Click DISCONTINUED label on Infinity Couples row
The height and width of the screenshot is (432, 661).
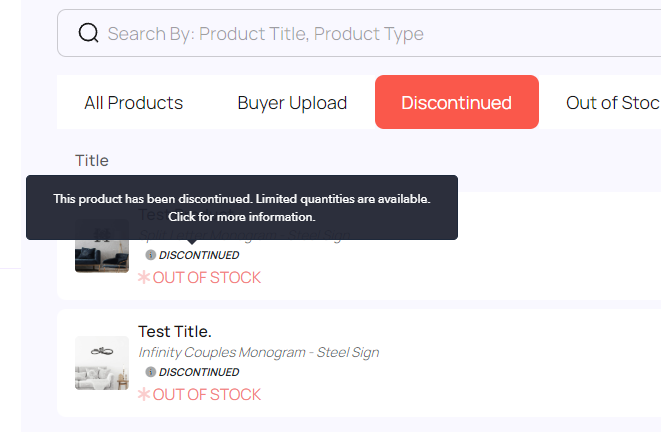click(x=199, y=372)
